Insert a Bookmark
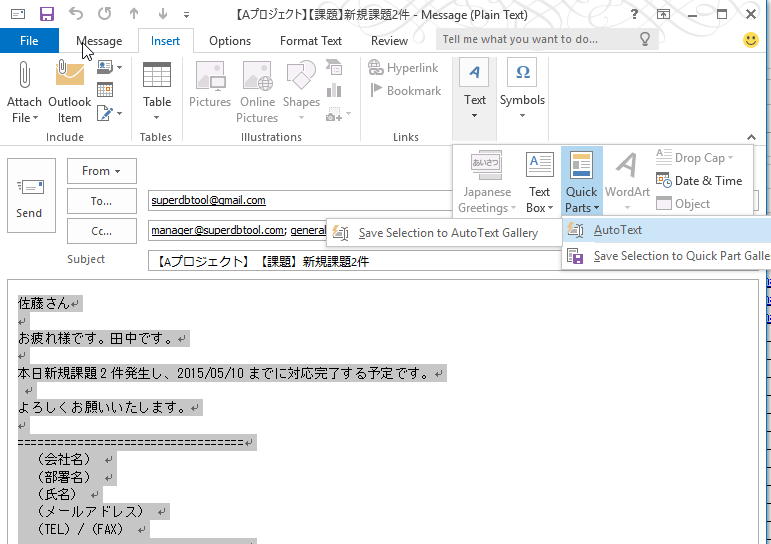Screen dimensions: 771x544 [406, 91]
